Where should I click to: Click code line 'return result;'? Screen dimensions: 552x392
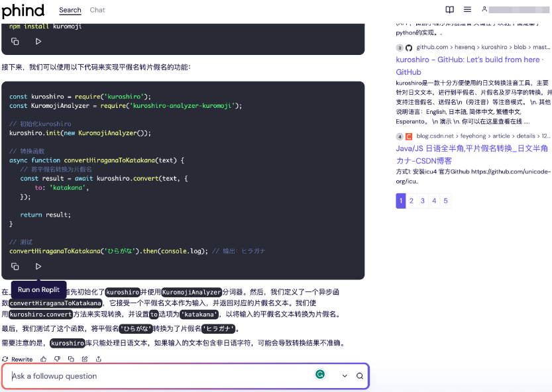[46, 215]
